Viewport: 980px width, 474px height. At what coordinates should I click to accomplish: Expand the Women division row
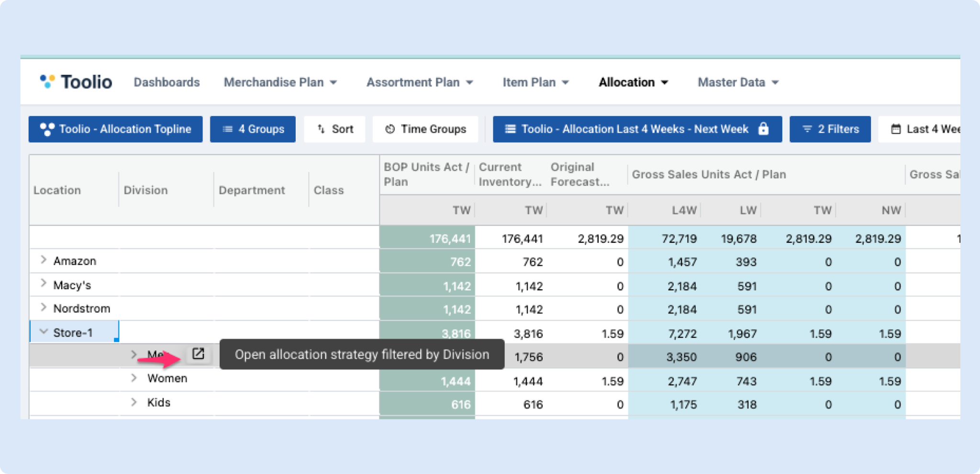pos(134,378)
